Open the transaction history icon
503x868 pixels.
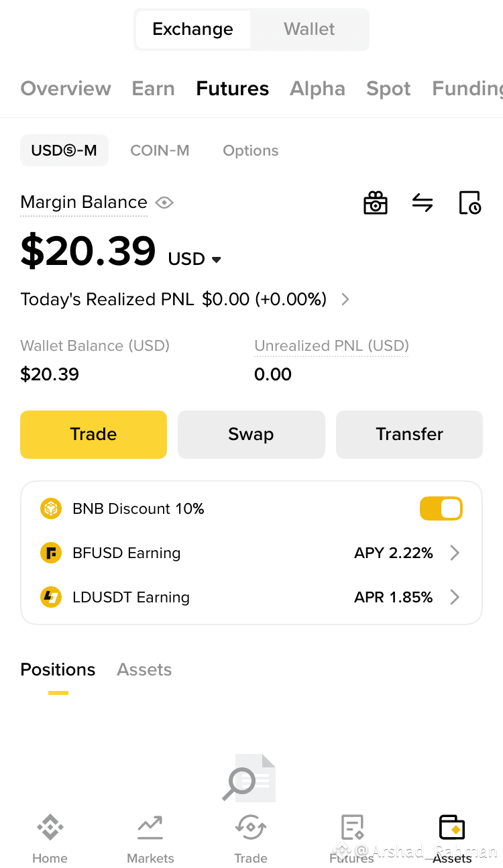click(469, 203)
